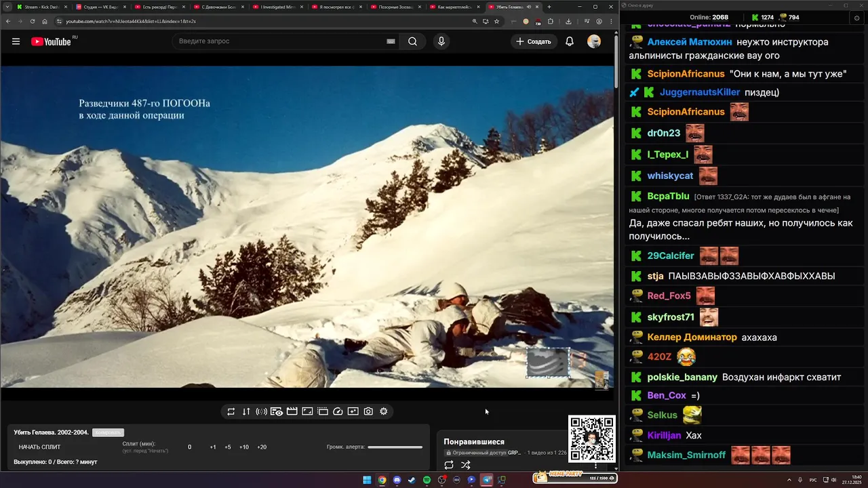The height and width of the screenshot is (488, 868).
Task: Click the add-screen plus icon in toolbar
Action: click(x=353, y=411)
